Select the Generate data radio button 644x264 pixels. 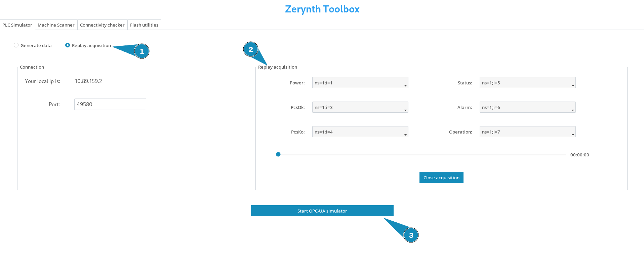(16, 45)
